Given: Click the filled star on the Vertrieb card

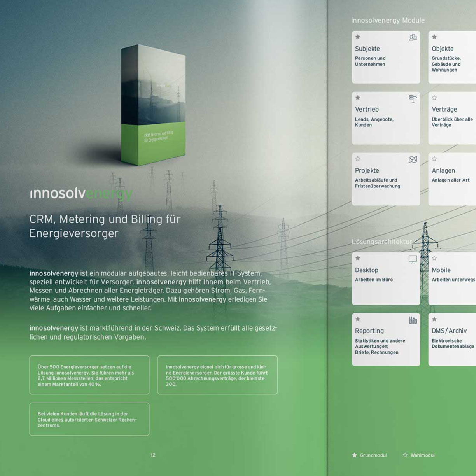Looking at the screenshot, I should (358, 98).
